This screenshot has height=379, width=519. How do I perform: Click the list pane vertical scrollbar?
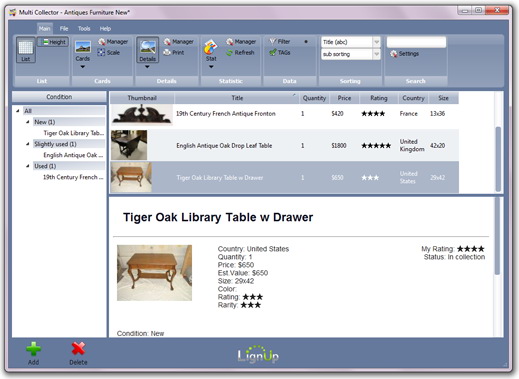pyautogui.click(x=498, y=159)
